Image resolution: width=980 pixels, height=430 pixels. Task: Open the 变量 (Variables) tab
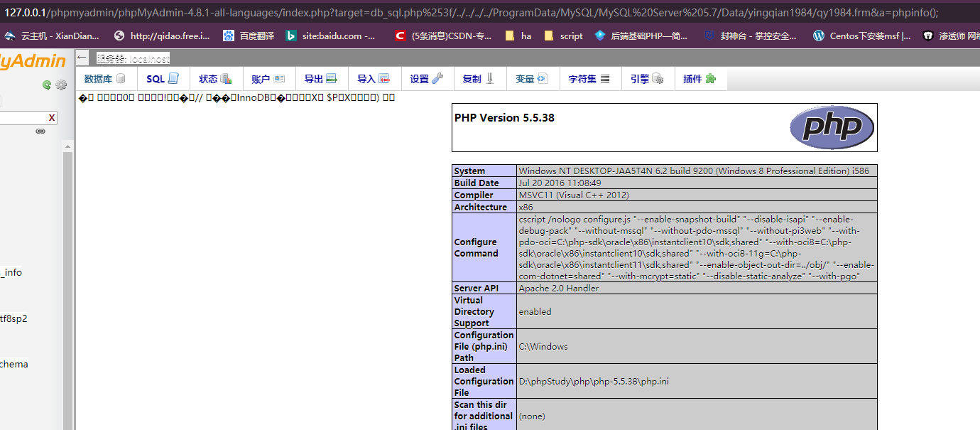click(531, 79)
